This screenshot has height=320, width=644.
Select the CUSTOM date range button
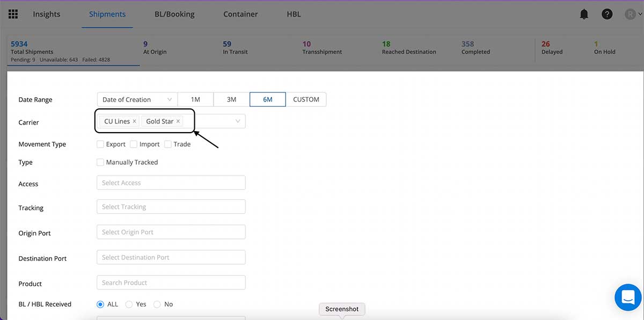click(x=306, y=99)
